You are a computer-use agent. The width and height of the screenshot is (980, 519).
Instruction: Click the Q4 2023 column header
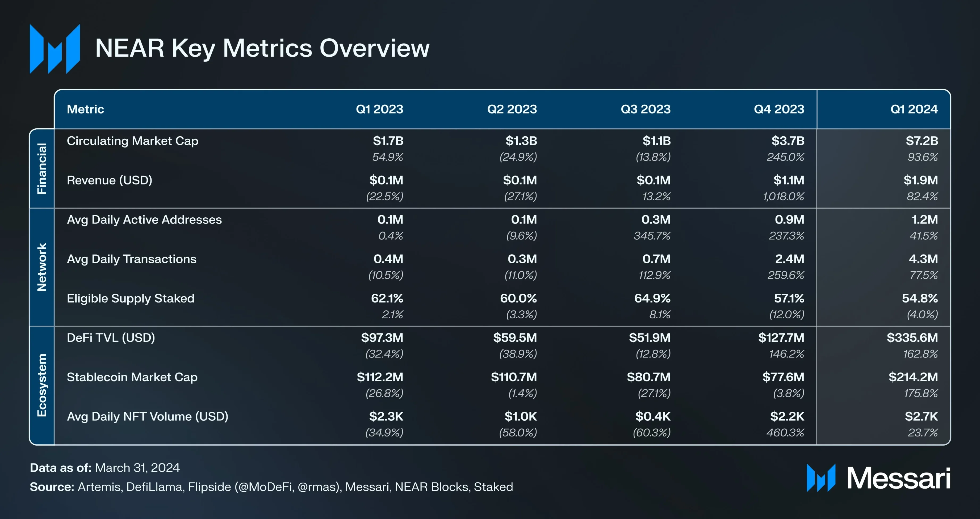779,109
